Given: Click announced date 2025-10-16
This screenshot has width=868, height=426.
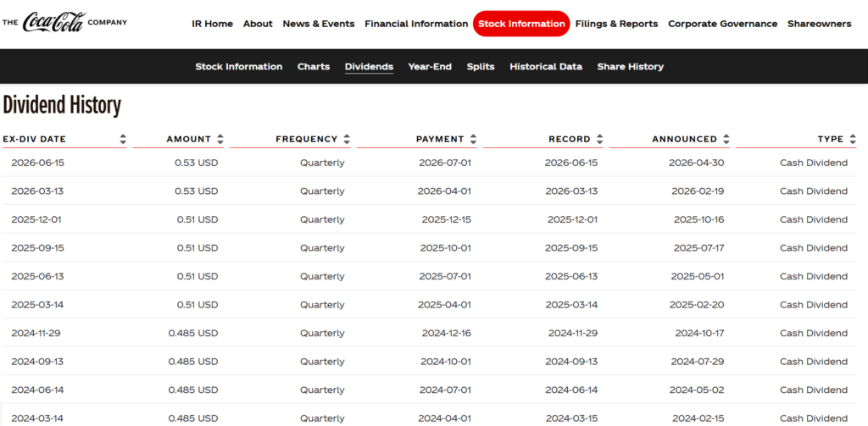Looking at the screenshot, I should click(x=699, y=219).
